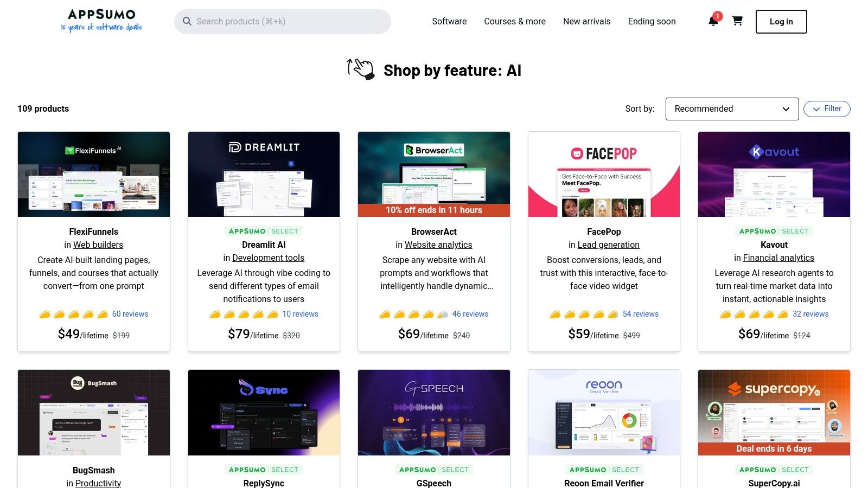Open Courses & more menu

(515, 21)
